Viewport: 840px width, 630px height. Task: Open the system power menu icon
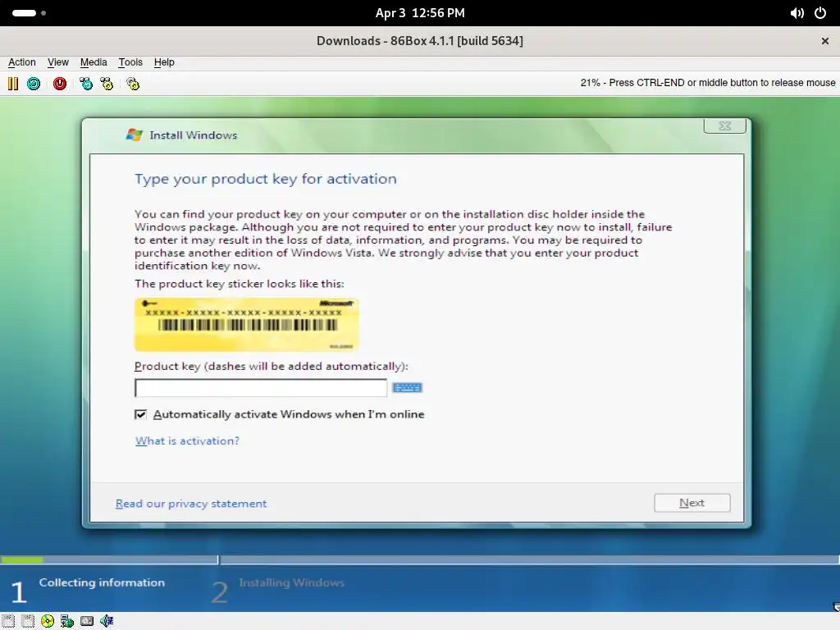[x=820, y=13]
